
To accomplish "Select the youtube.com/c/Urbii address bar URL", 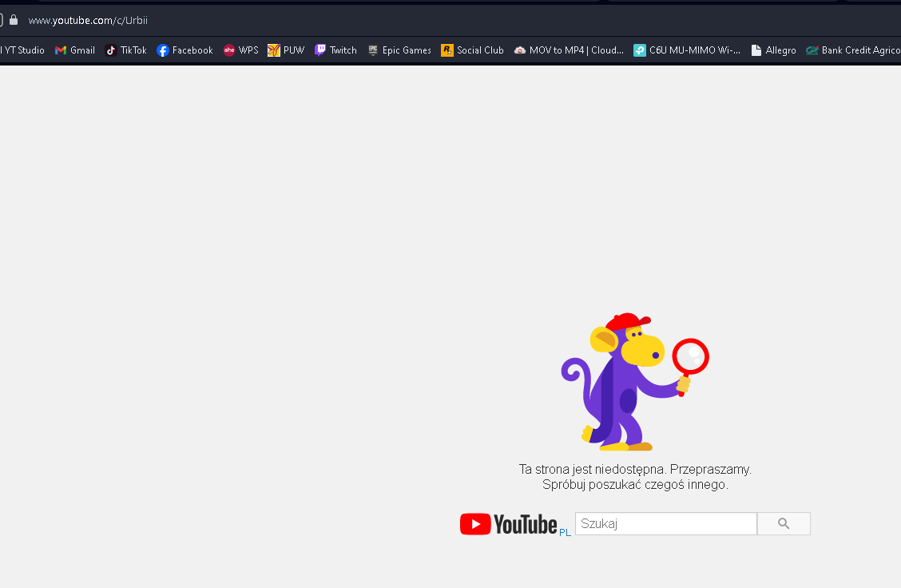I will 88,20.
